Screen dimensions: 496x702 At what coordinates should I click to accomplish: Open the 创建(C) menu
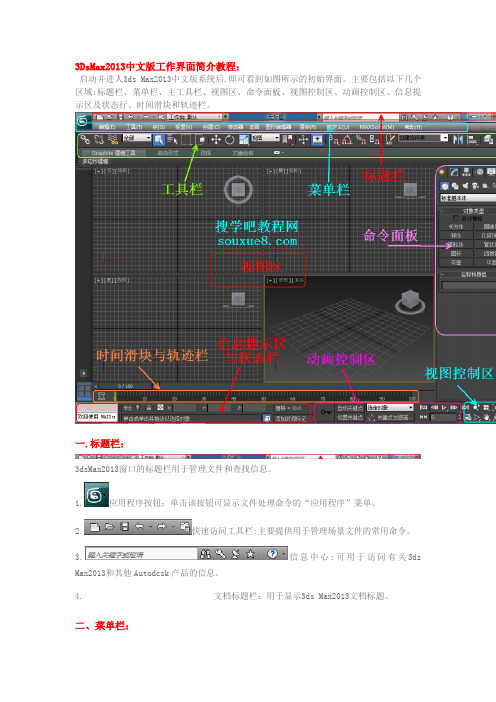pyautogui.click(x=211, y=127)
